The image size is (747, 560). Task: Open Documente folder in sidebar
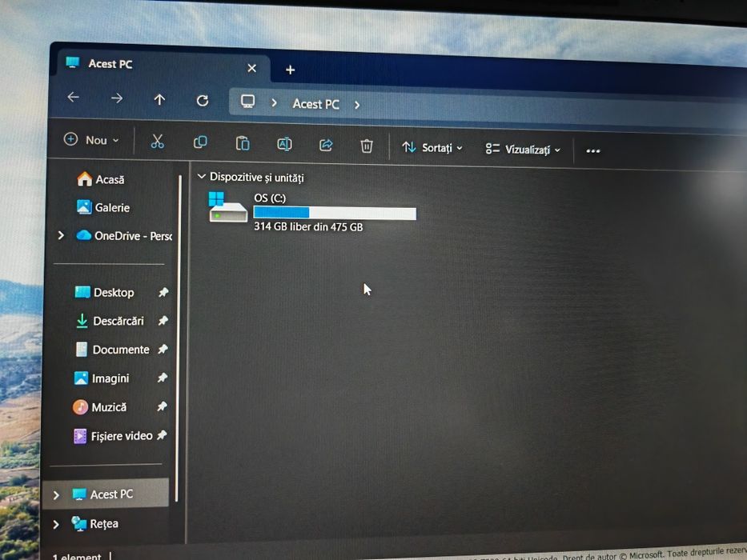click(x=112, y=350)
